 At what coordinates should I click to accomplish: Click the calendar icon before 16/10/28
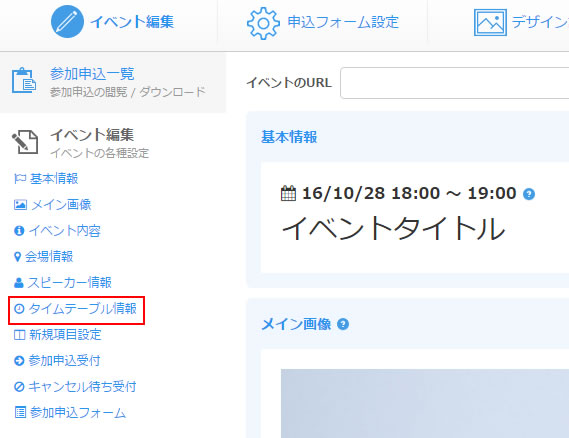click(288, 193)
